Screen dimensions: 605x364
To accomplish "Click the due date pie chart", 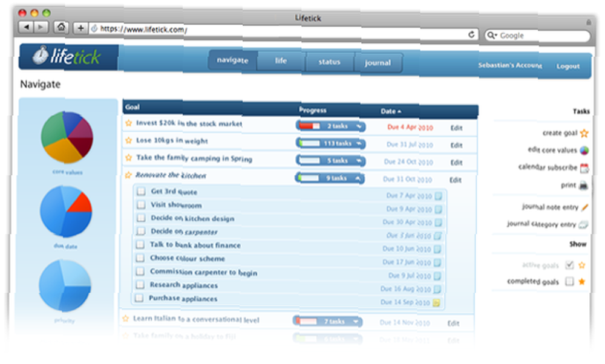I will click(x=66, y=211).
